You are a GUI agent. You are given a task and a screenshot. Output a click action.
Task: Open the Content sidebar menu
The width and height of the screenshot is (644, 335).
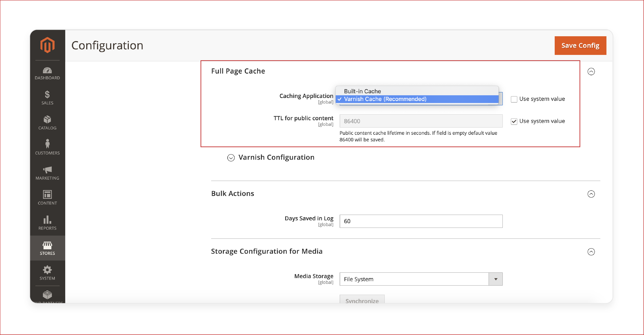[x=47, y=198]
